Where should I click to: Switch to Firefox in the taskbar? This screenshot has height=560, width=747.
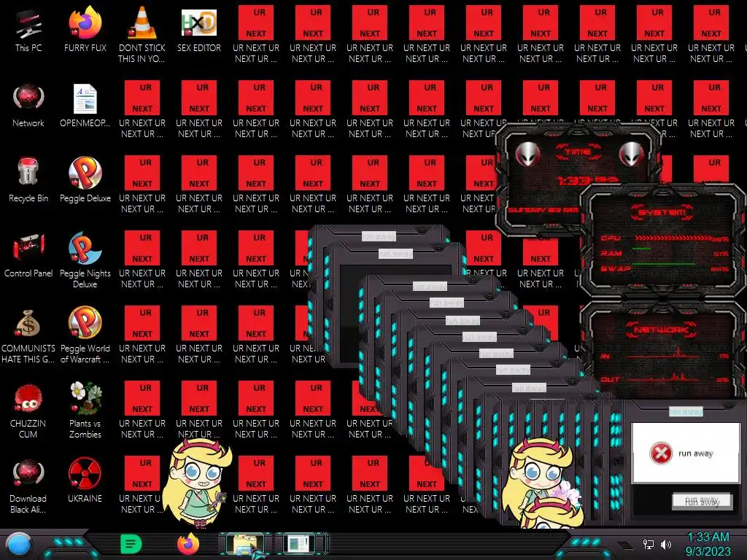(x=188, y=544)
